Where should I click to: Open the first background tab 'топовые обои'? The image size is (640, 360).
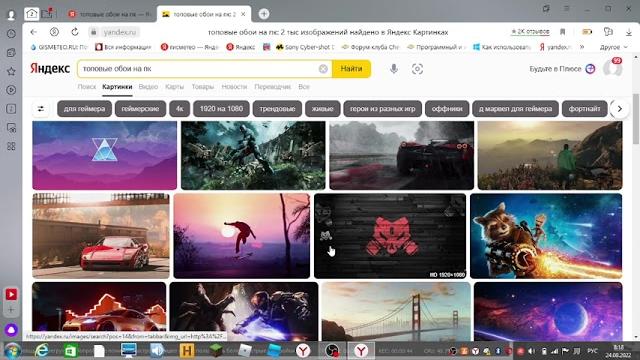(x=110, y=14)
